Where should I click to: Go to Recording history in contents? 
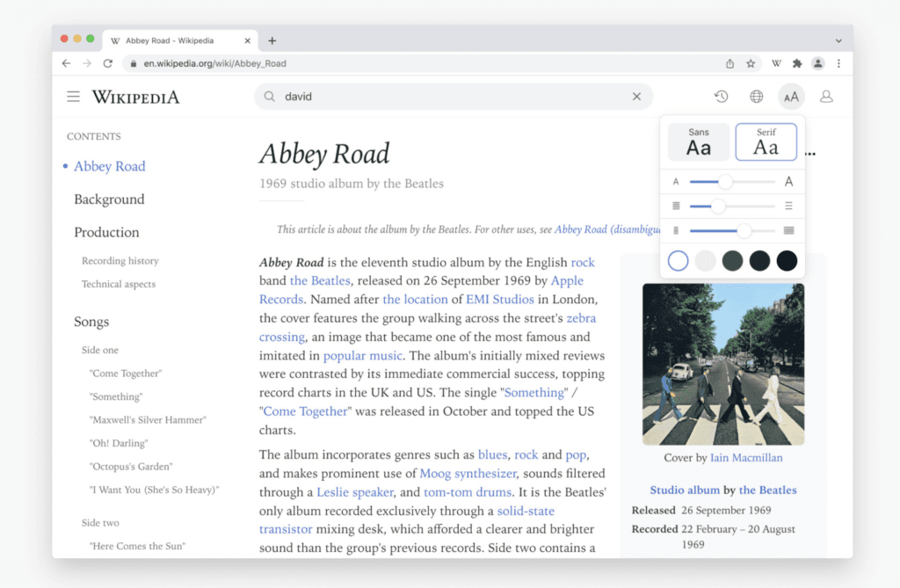[x=120, y=261]
